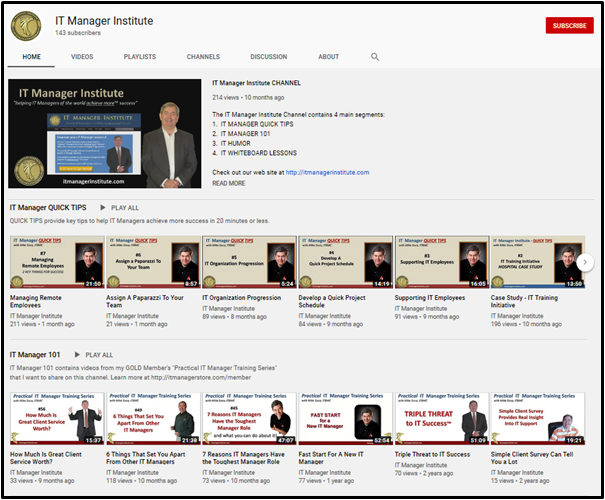Click channel name under Triple Threat to IT Success

click(x=421, y=465)
